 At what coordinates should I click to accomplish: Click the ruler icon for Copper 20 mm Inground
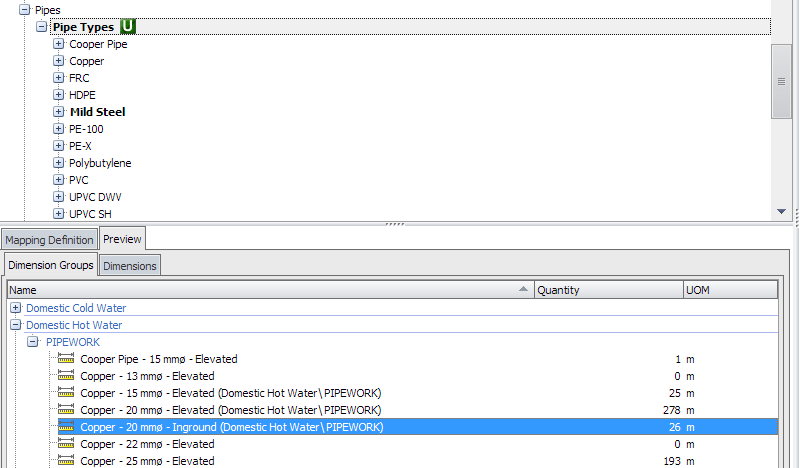[x=67, y=427]
